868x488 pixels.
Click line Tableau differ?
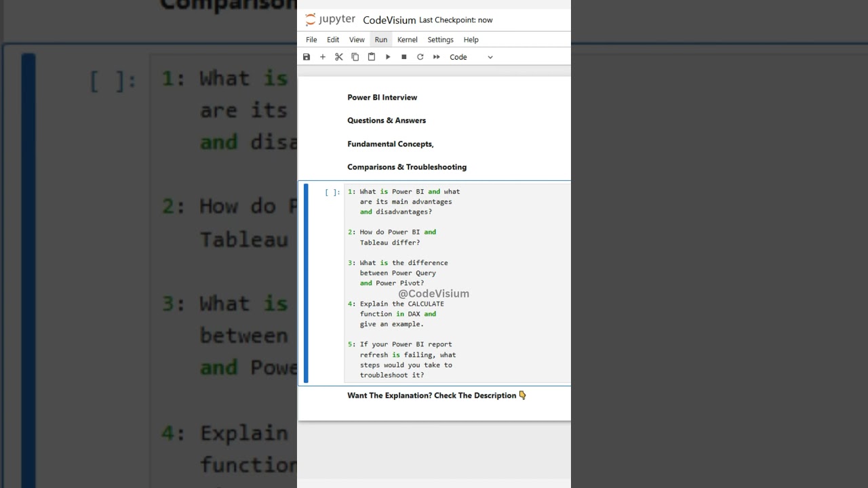pos(390,243)
